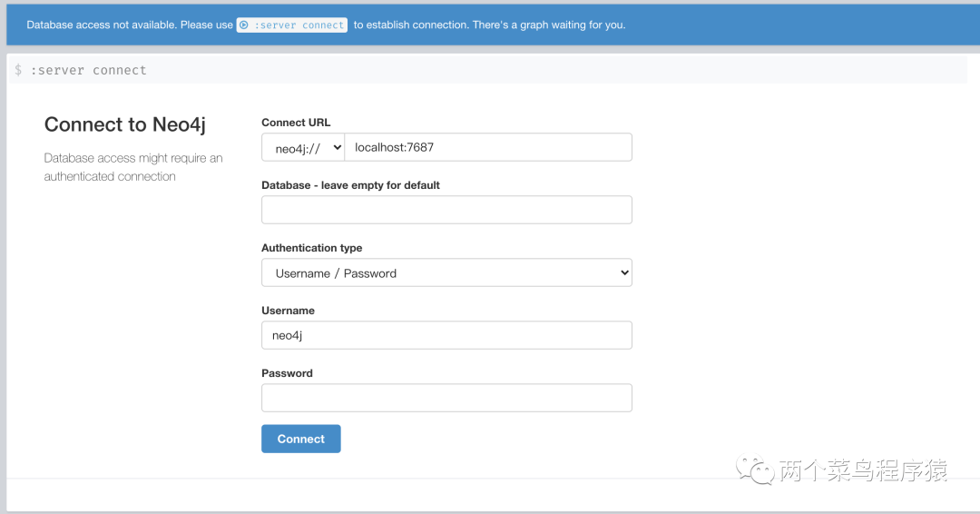Click the localhost:7687 host field
Image resolution: width=980 pixels, height=514 pixels.
[x=488, y=148]
